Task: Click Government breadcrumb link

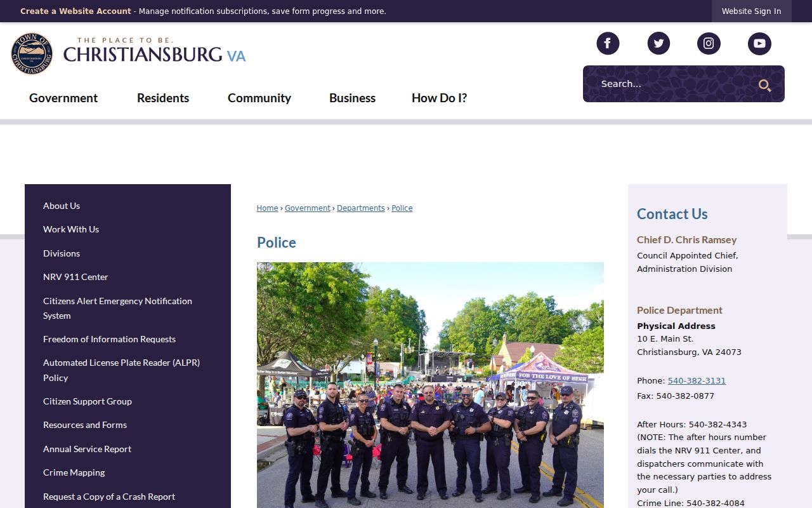Action: 308,208
